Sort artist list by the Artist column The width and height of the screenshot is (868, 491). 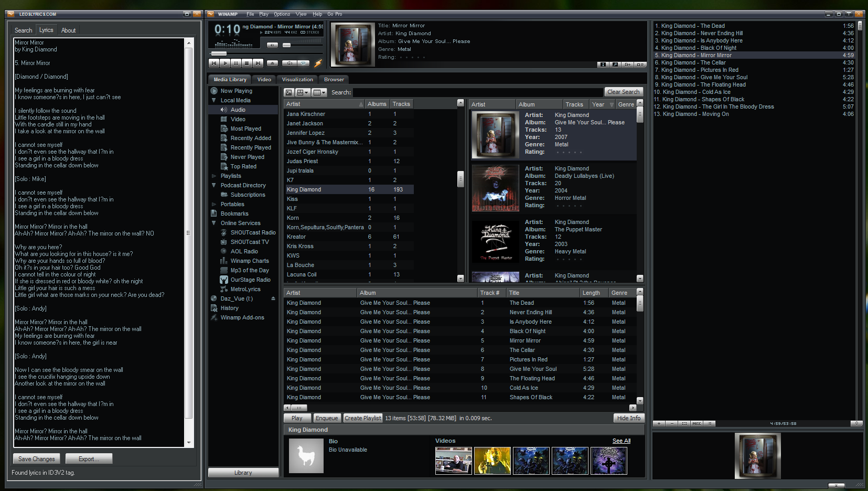point(324,104)
